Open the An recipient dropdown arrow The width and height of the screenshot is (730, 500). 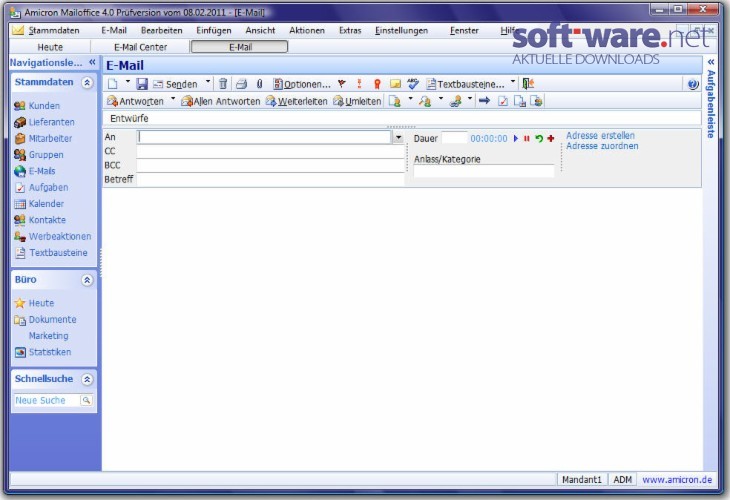[398, 137]
